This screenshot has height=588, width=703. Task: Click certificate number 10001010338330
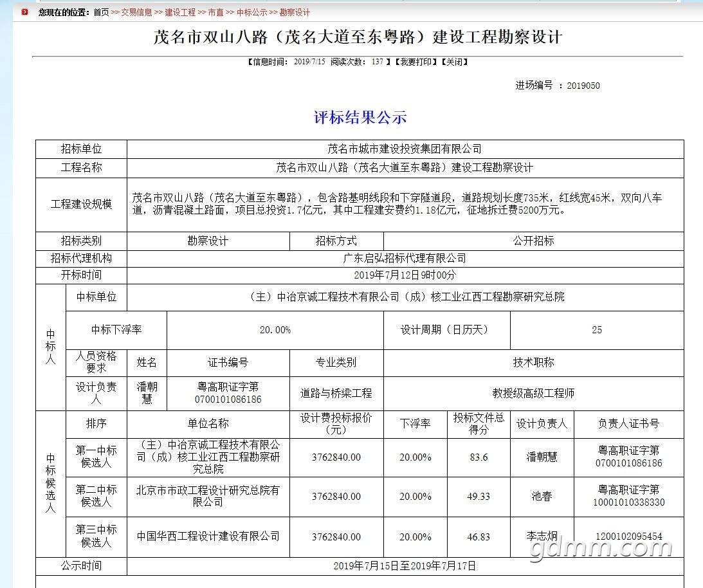point(628,502)
